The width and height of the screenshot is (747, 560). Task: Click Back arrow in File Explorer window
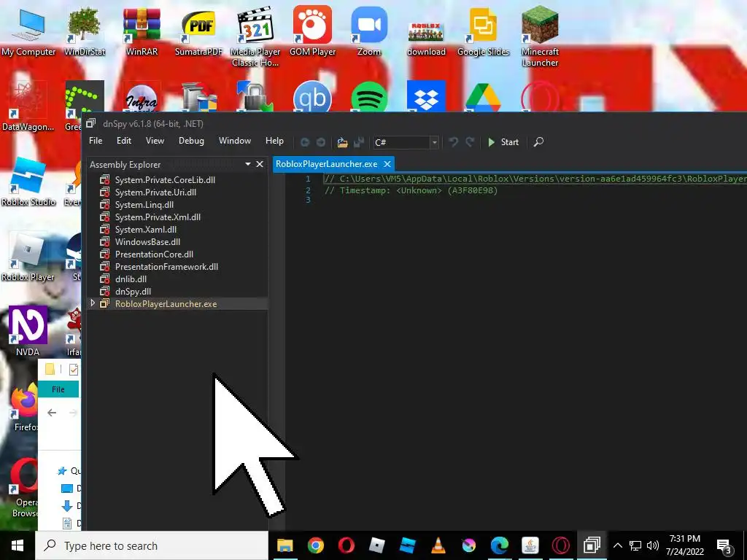(x=52, y=413)
